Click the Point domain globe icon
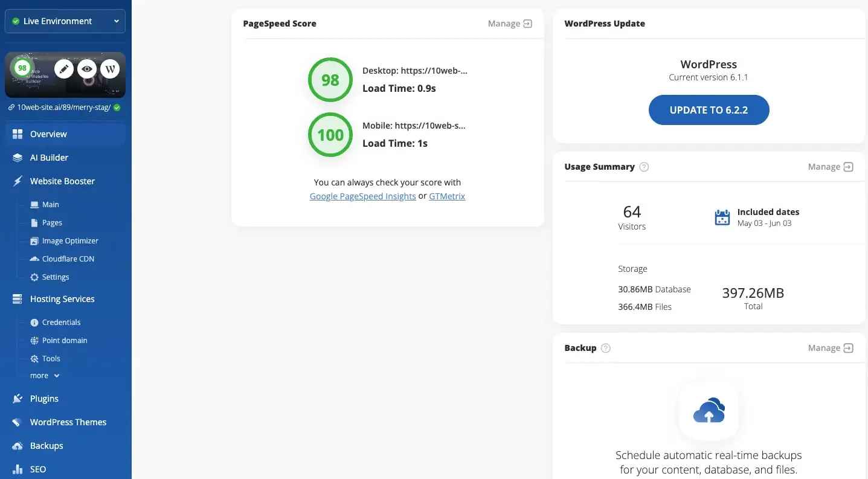Screen dimensions: 868x479 34,341
